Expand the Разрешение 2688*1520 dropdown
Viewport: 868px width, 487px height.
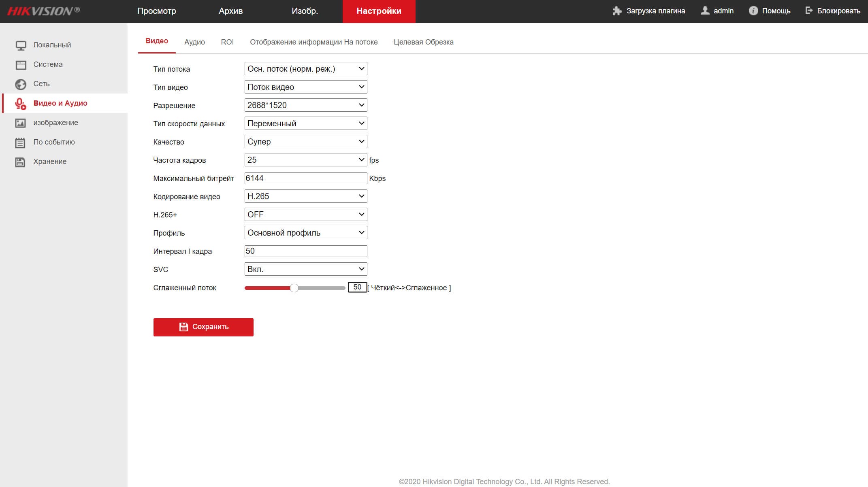coord(306,105)
